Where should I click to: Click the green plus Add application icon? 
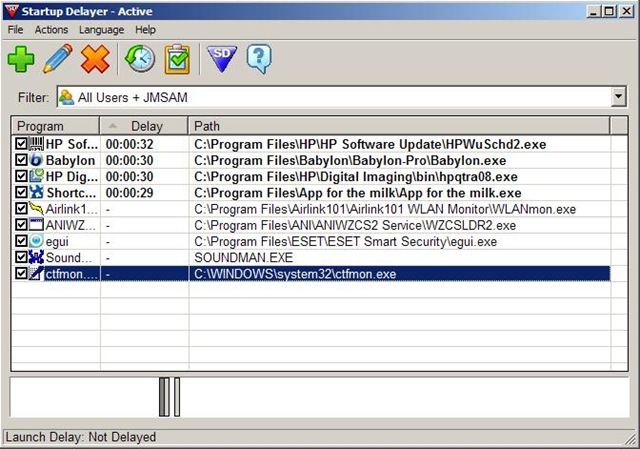21,59
